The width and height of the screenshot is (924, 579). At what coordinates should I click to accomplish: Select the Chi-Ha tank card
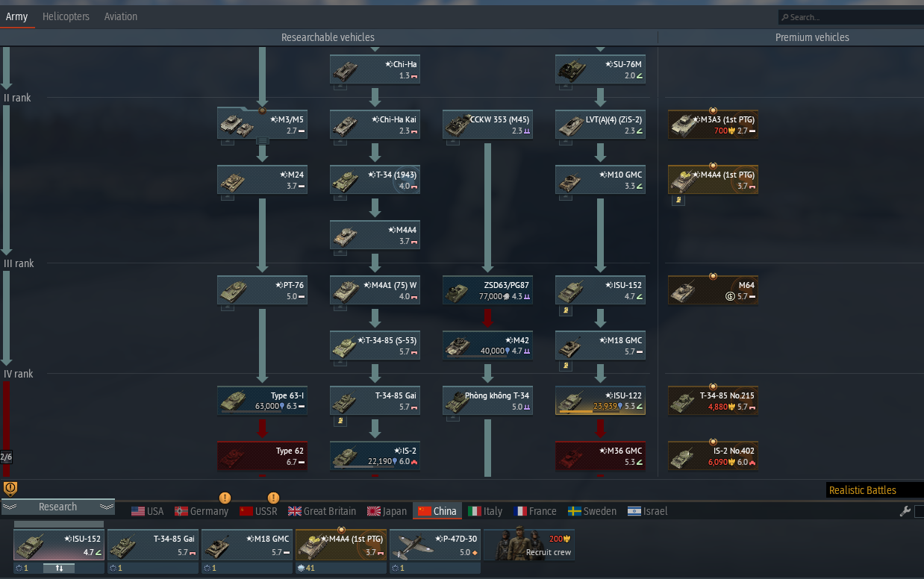coord(375,69)
